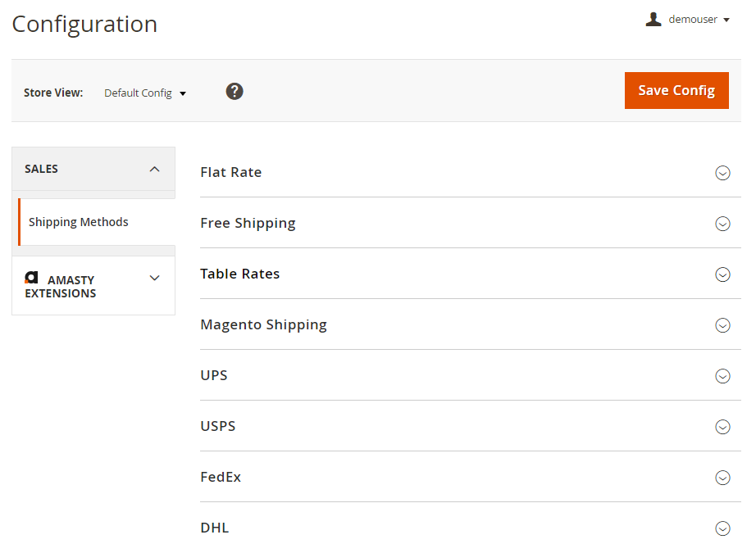Screen dimensions: 756x553
Task: Expand the USPS section heading
Action: (218, 426)
